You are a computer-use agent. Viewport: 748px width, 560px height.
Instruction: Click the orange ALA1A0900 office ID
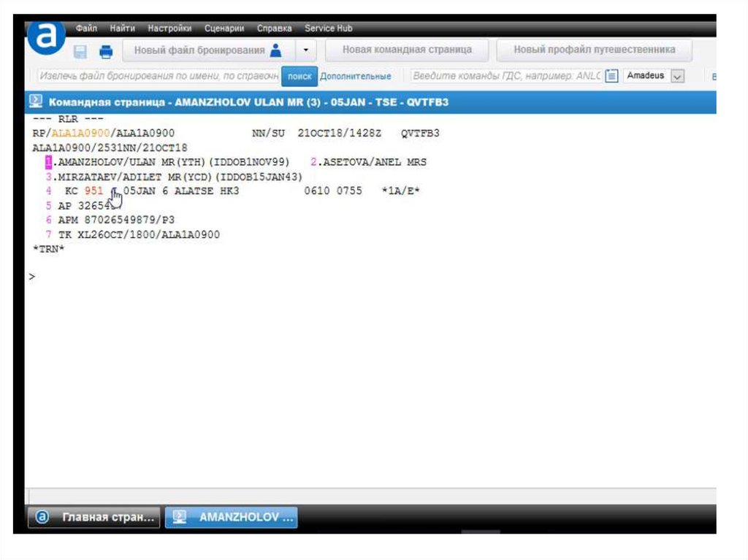[80, 133]
